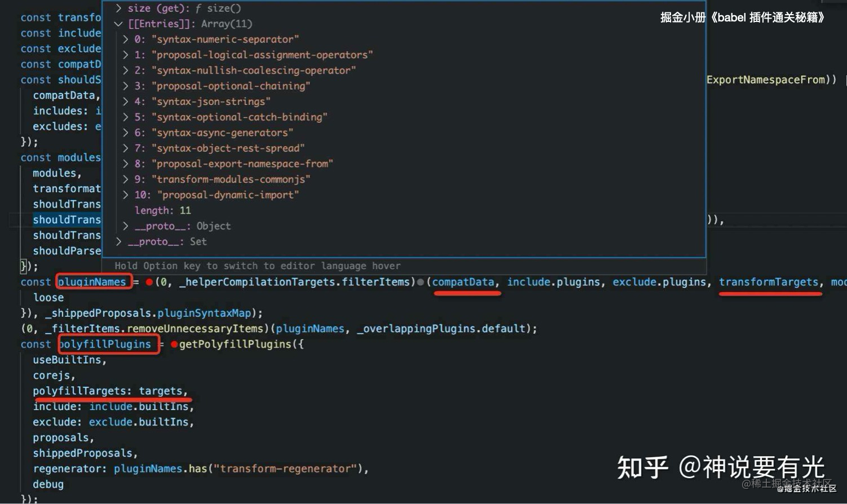This screenshot has height=504, width=847.
Task: Select the pluginNames variable declaration
Action: point(92,282)
